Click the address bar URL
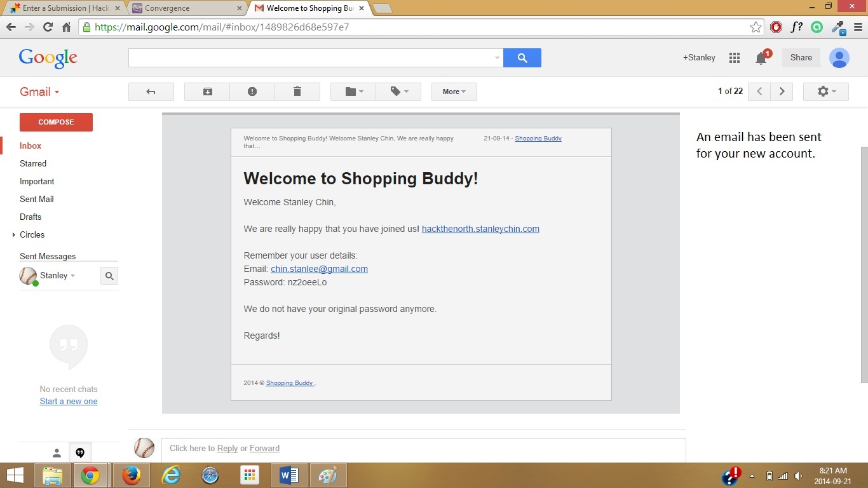This screenshot has height=488, width=868. [x=221, y=27]
